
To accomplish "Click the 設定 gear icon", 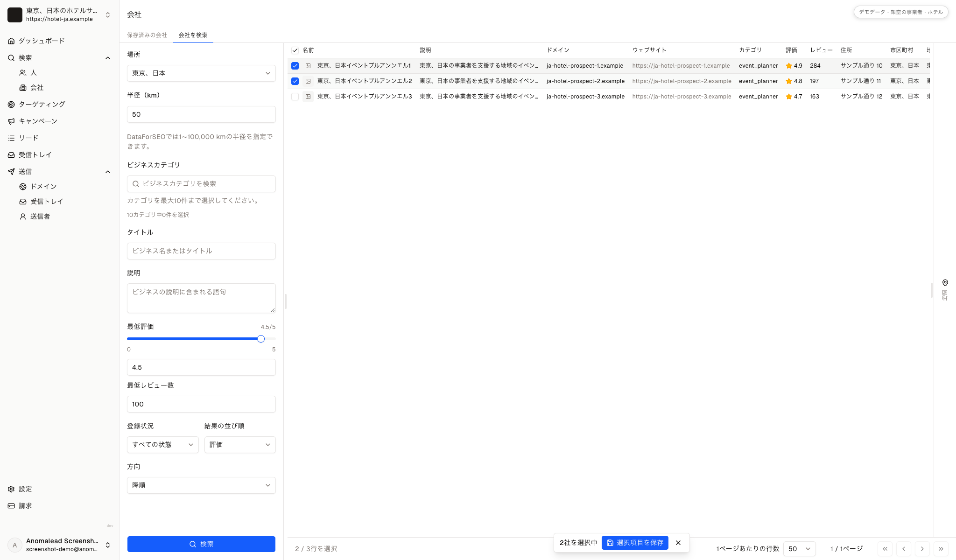I will point(11,489).
